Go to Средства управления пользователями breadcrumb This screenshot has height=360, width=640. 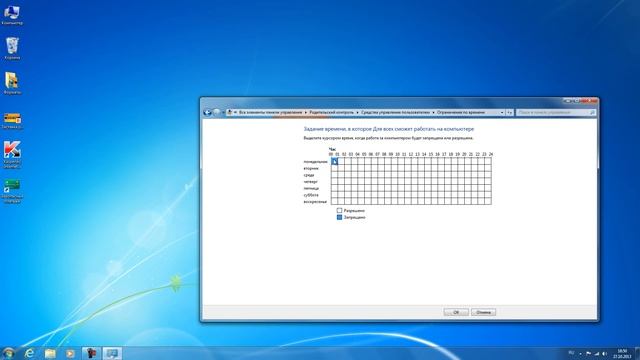pos(396,112)
